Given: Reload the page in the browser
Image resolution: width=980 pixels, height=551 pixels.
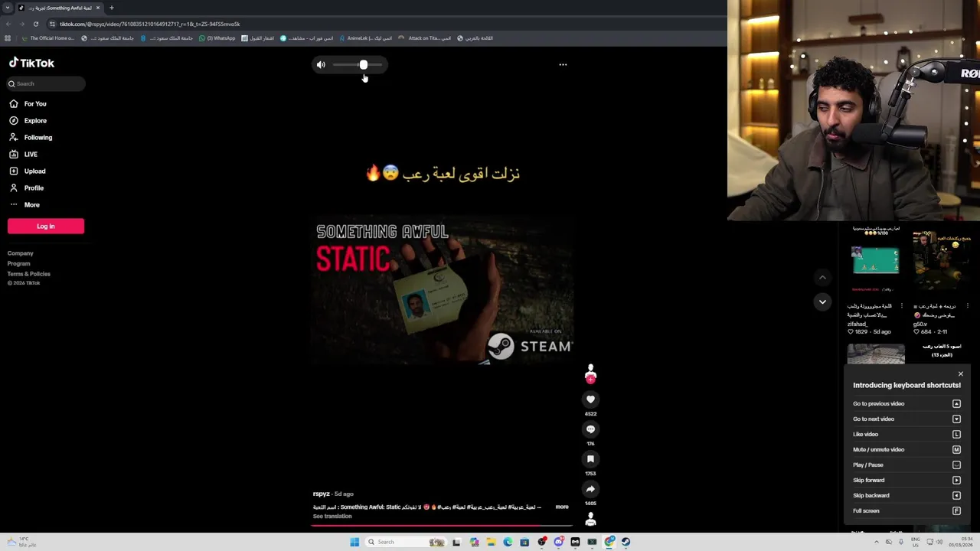Looking at the screenshot, I should pyautogui.click(x=35, y=24).
